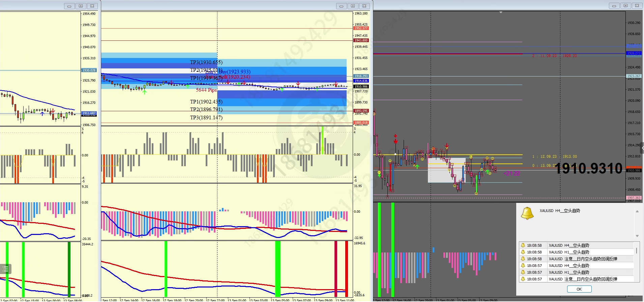The height and width of the screenshot is (302, 644).
Task: Restore the dark right chart window
Action: (625, 6)
